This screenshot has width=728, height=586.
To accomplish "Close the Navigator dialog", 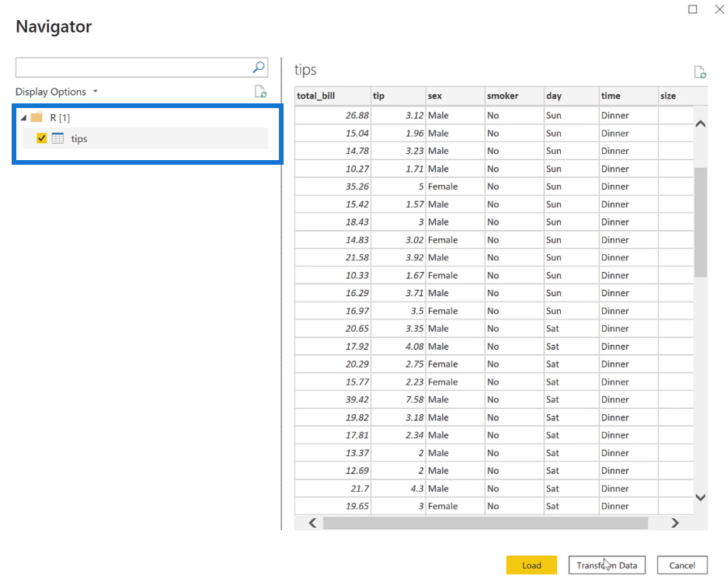I will pyautogui.click(x=719, y=9).
